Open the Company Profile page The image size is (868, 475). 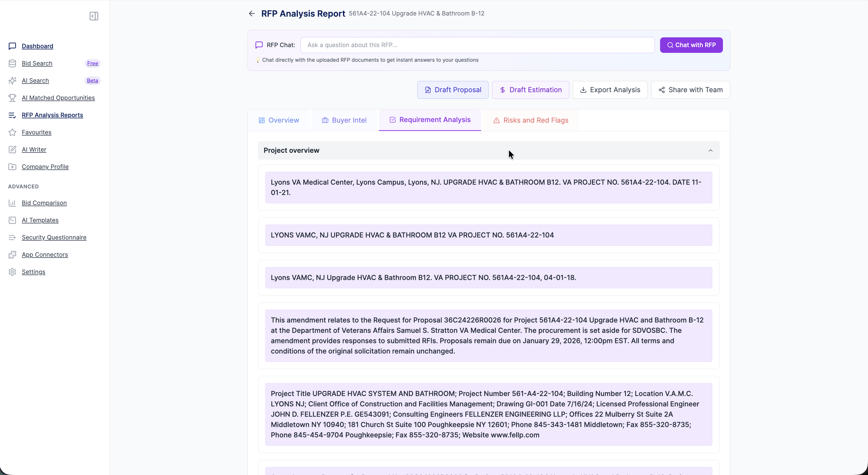point(45,166)
